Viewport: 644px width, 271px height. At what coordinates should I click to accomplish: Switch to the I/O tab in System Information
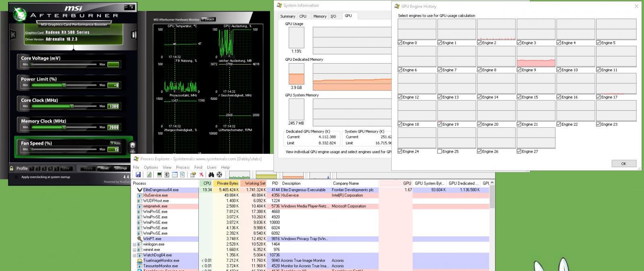click(333, 16)
